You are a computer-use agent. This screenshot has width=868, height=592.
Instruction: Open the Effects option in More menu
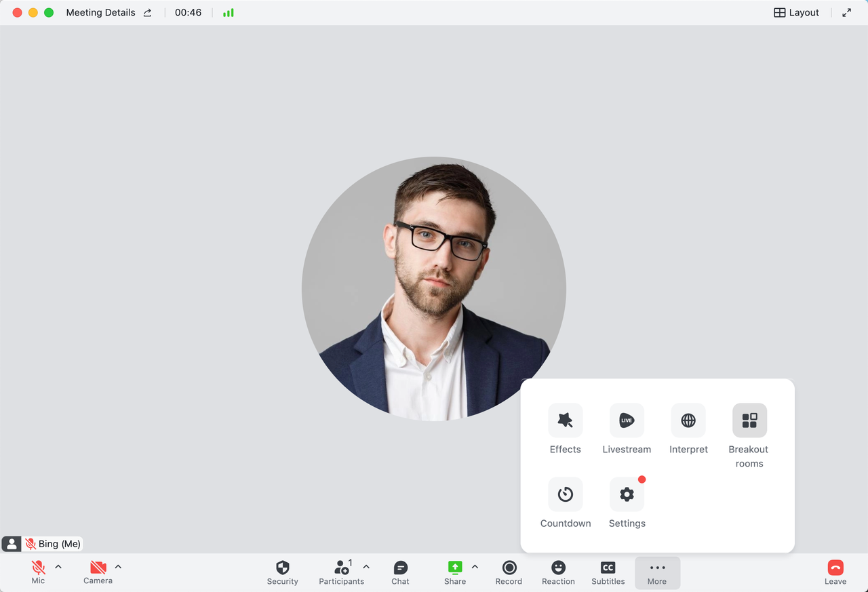click(x=565, y=420)
